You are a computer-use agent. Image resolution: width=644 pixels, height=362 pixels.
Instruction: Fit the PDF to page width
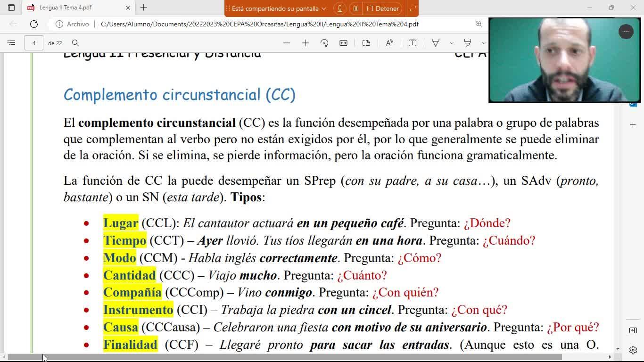pos(343,43)
